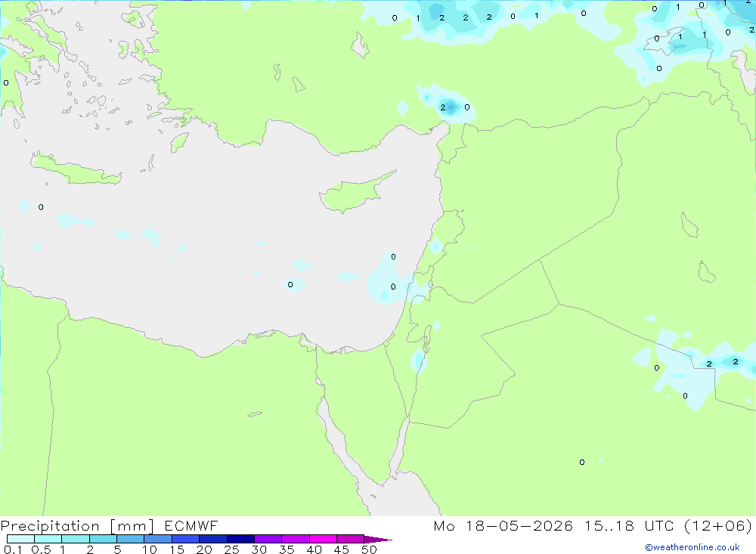Screen dimensions: 756x554
Task: Click the 2–5 mm legend color swatch
Action: click(103, 539)
